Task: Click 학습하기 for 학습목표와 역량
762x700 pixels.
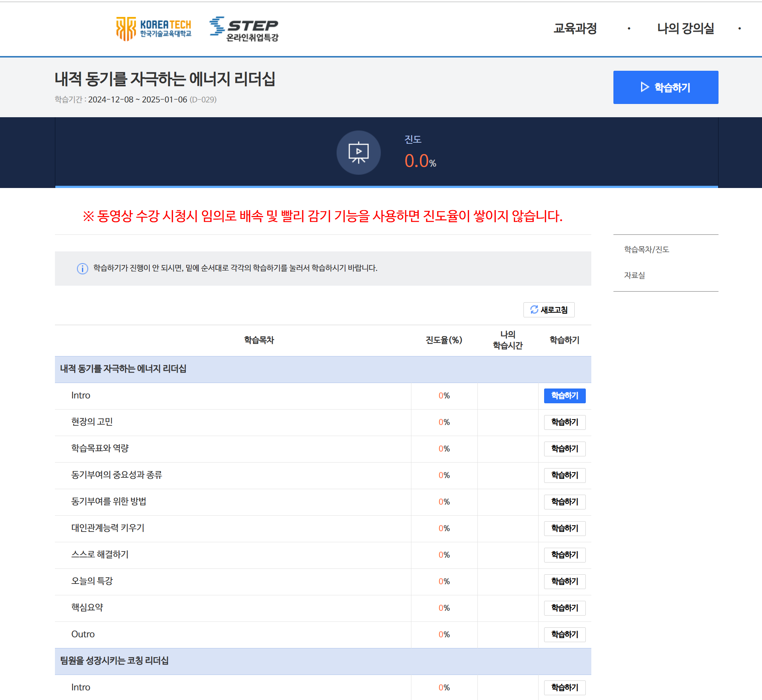Action: tap(564, 449)
